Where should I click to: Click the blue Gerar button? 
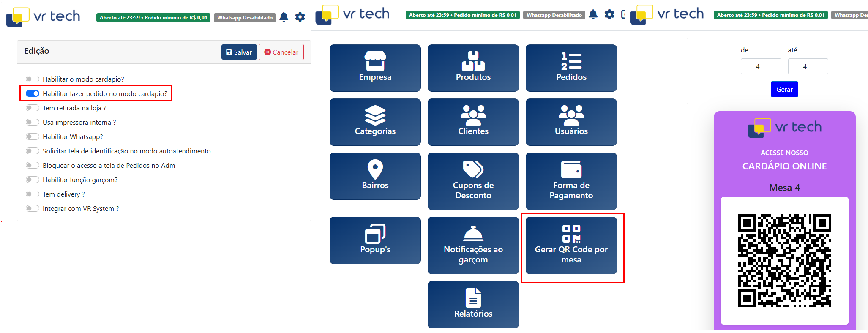(x=784, y=89)
